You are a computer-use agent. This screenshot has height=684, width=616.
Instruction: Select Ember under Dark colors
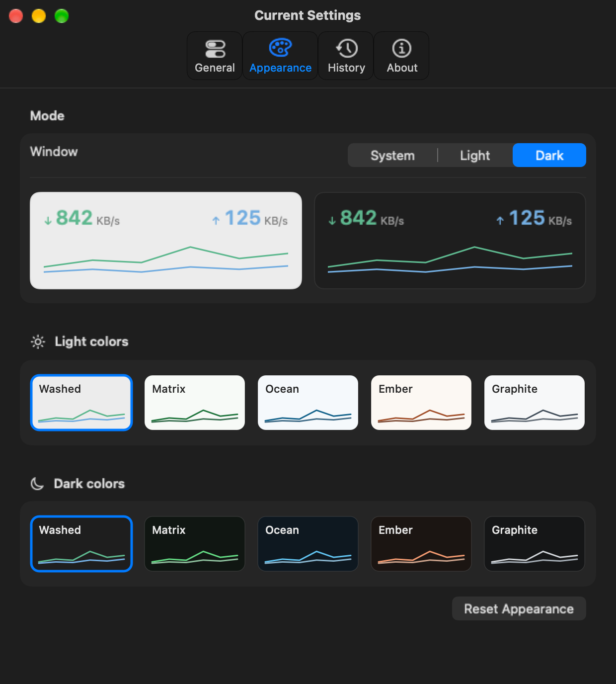421,544
